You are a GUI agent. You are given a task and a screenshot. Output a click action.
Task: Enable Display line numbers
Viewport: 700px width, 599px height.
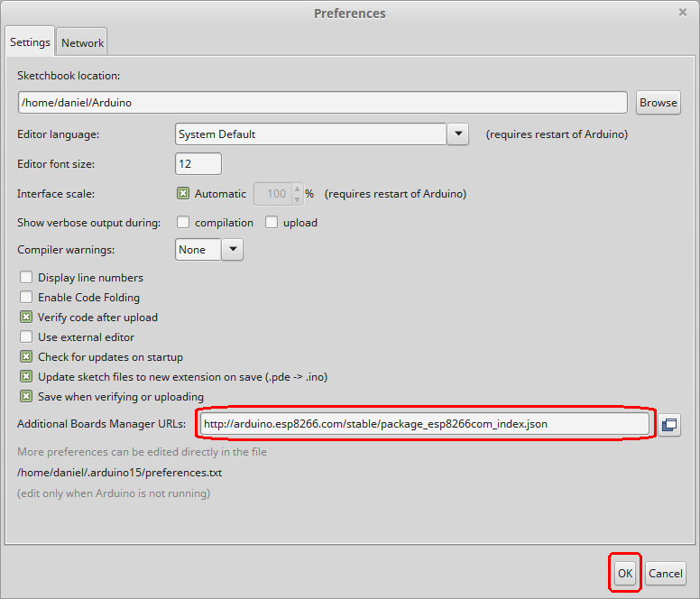point(26,278)
